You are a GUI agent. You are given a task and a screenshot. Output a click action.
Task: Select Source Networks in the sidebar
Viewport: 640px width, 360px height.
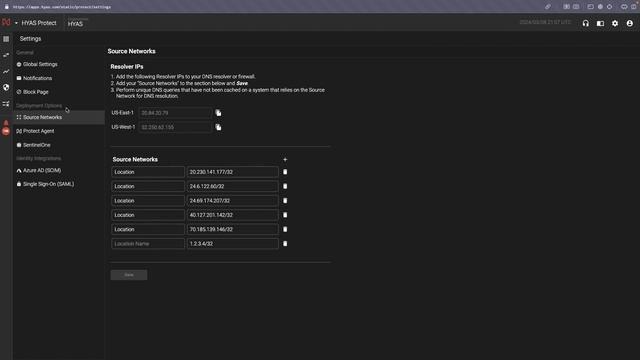59,117
